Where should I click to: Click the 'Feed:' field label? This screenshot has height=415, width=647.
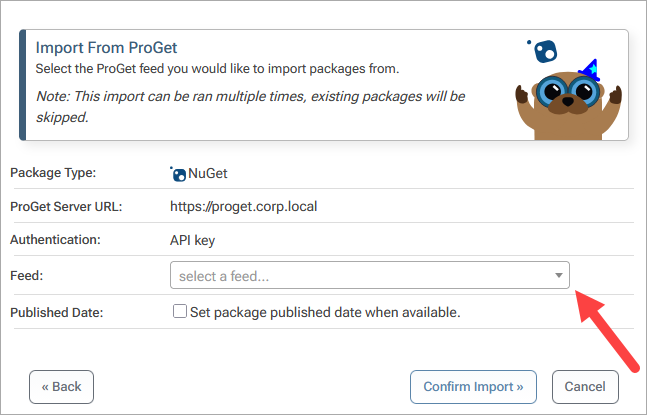28,275
